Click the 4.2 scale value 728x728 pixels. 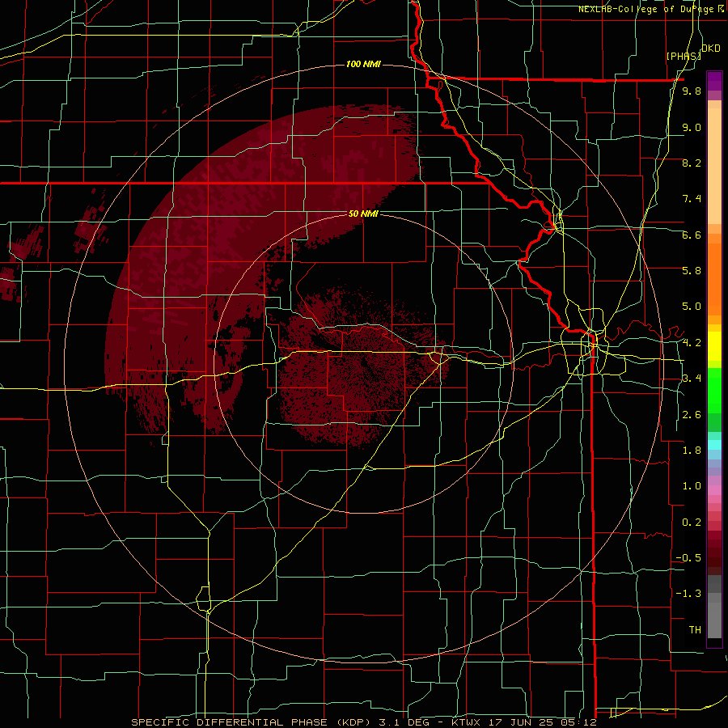pos(692,343)
